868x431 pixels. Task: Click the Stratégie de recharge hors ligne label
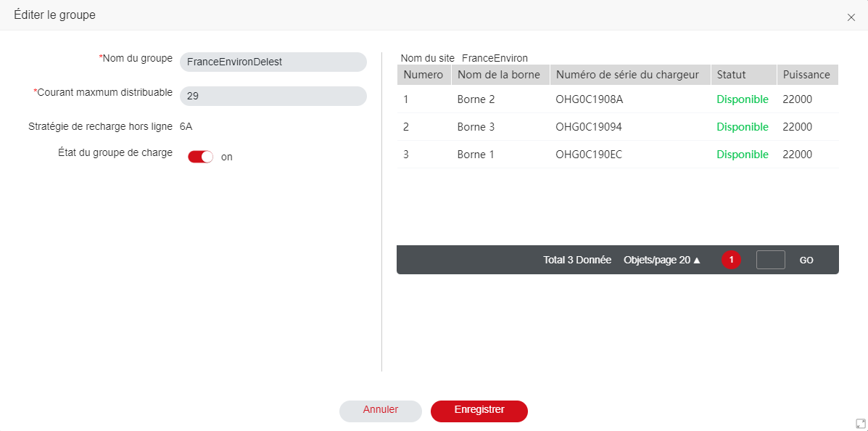100,126
